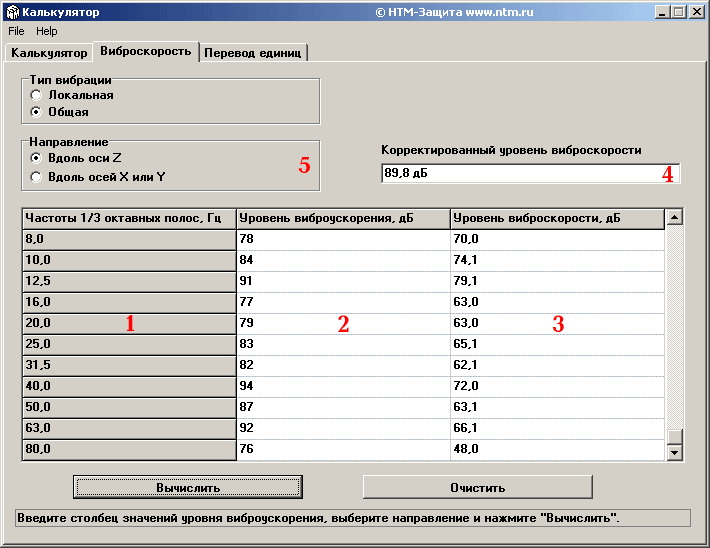Screen dimensions: 710x548
Task: Select acceleration cell with value 83
Action: tap(343, 345)
